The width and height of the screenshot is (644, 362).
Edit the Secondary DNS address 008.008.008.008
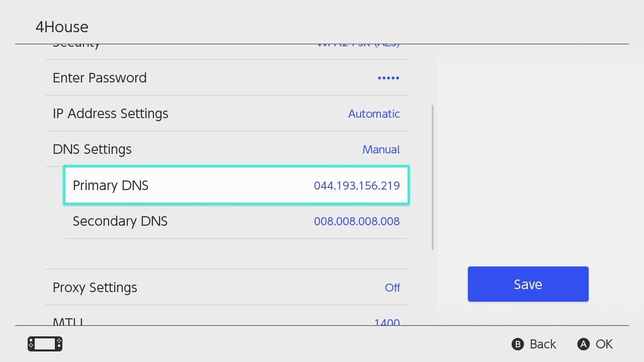357,221
